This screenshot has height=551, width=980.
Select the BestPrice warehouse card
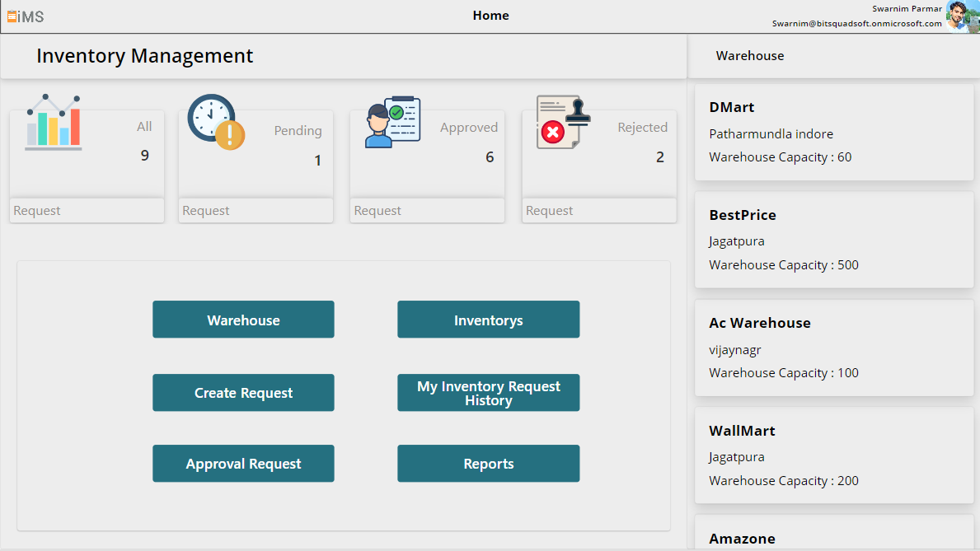(834, 240)
